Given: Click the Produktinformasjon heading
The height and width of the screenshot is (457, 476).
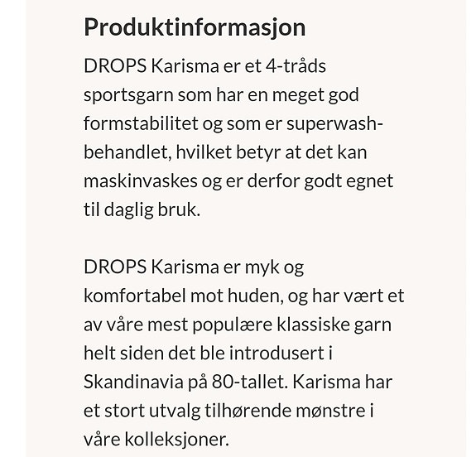Looking at the screenshot, I should click(x=195, y=27).
